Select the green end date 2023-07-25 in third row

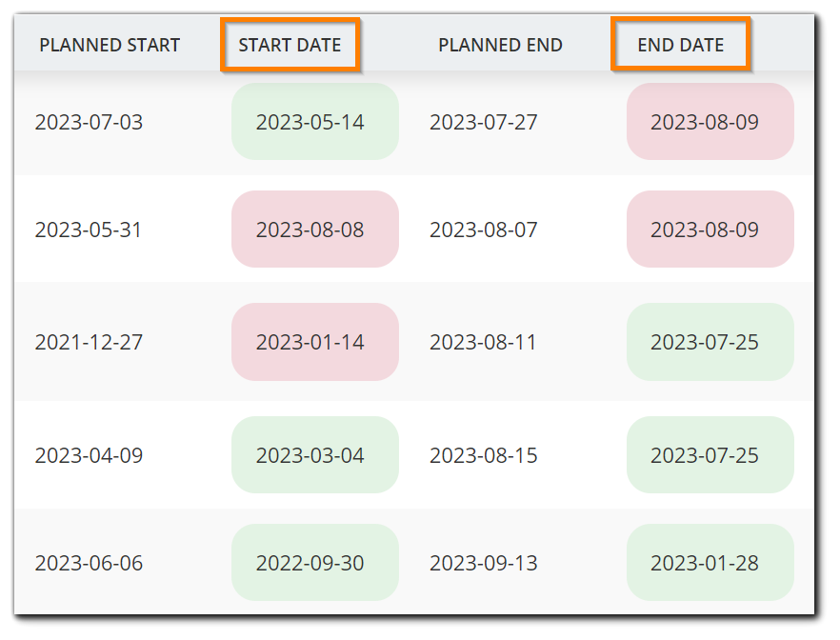pos(710,341)
